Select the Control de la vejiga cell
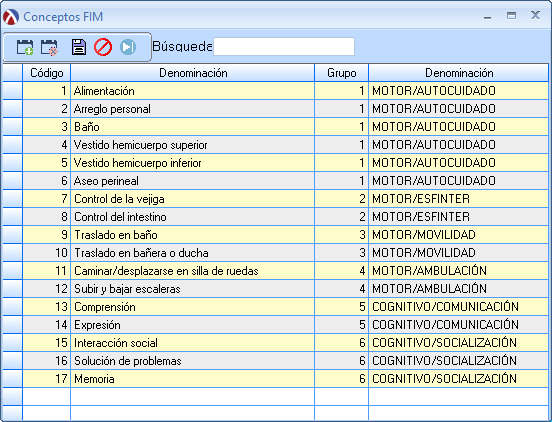Viewport: 552px width, 422px height. pyautogui.click(x=193, y=199)
